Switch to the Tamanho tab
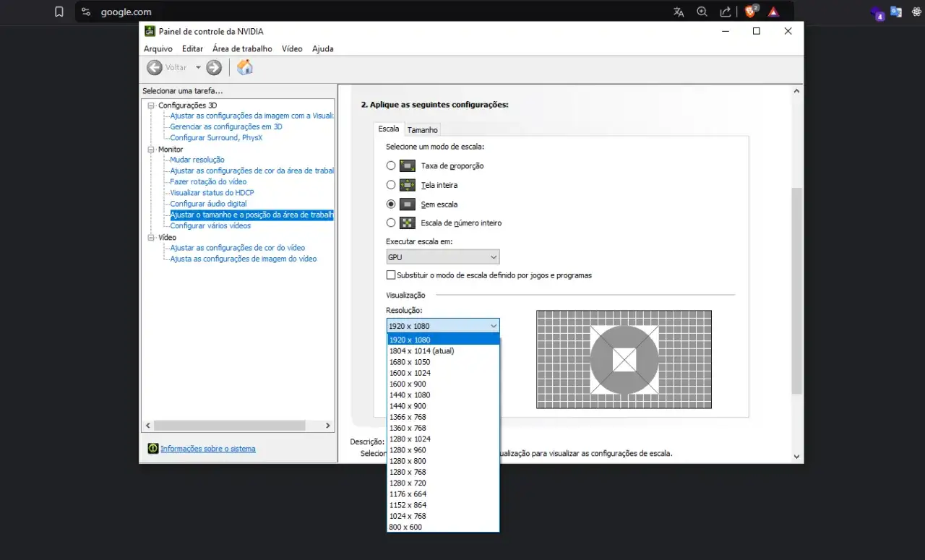This screenshot has width=925, height=560. (x=422, y=130)
